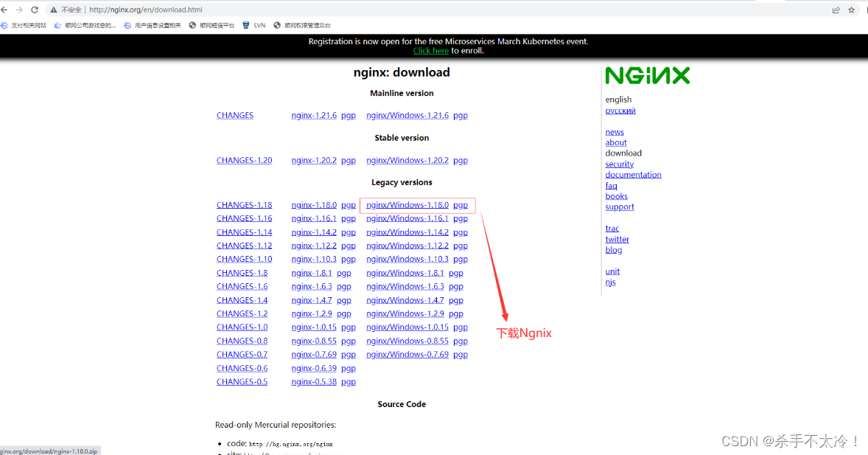Switch site language to русский
This screenshot has width=868, height=455.
620,111
